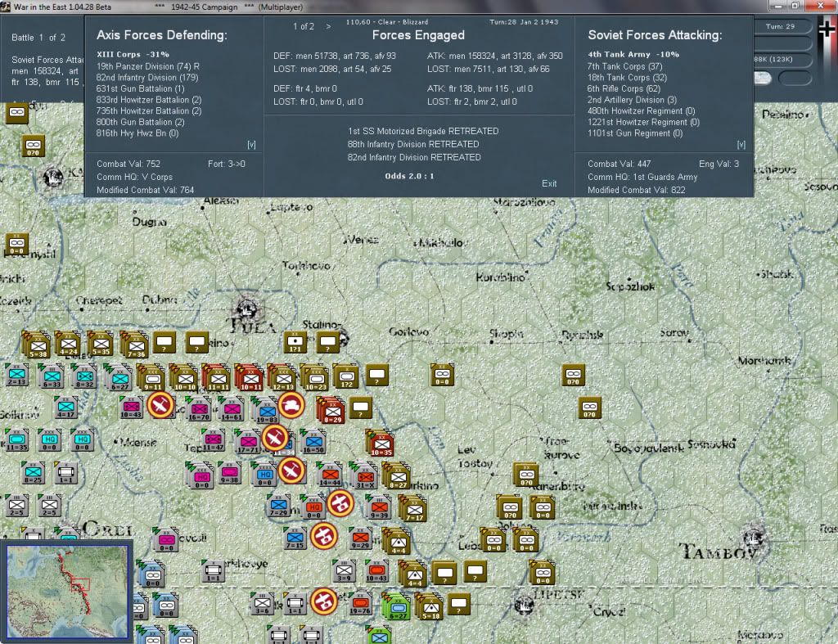Click "Comm HQ: 1st Guards Army" line
The height and width of the screenshot is (644, 838).
[x=642, y=177]
